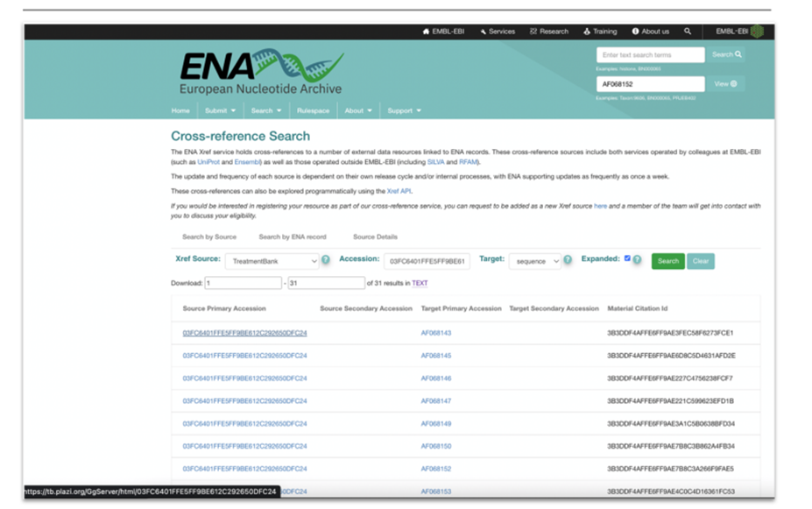The image size is (812, 509).
Task: Open the Home menu item
Action: [x=180, y=110]
